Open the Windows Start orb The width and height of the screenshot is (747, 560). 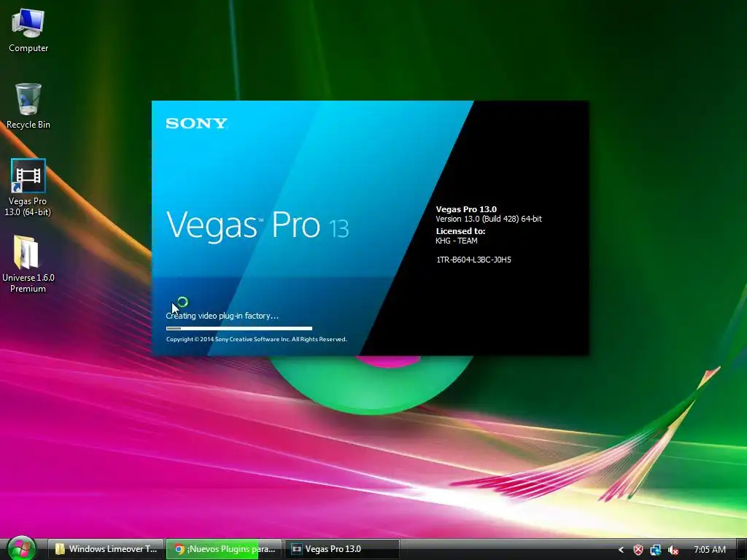[x=21, y=548]
